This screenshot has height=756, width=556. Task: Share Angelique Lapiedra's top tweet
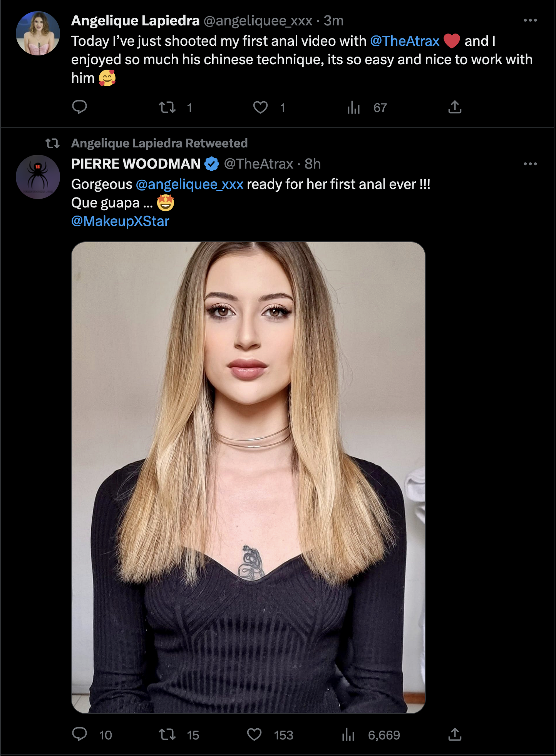click(455, 107)
